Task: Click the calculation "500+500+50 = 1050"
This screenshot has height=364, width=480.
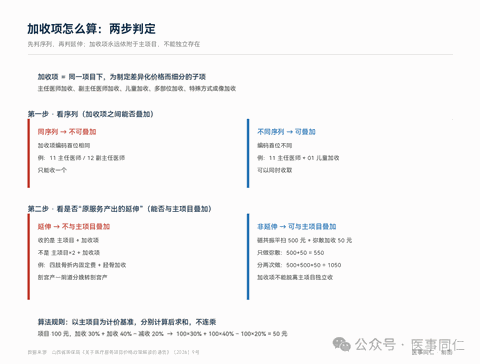Action: tap(314, 265)
